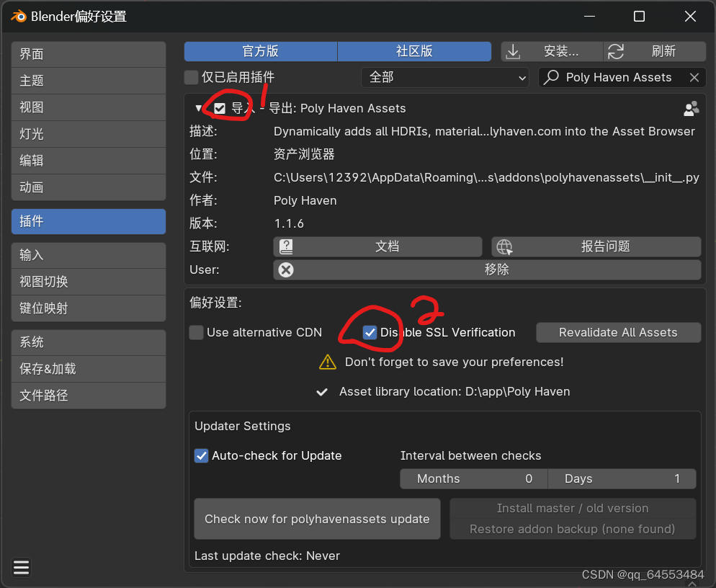The height and width of the screenshot is (588, 716).
Task: Click the 移除 addon button
Action: 487,270
